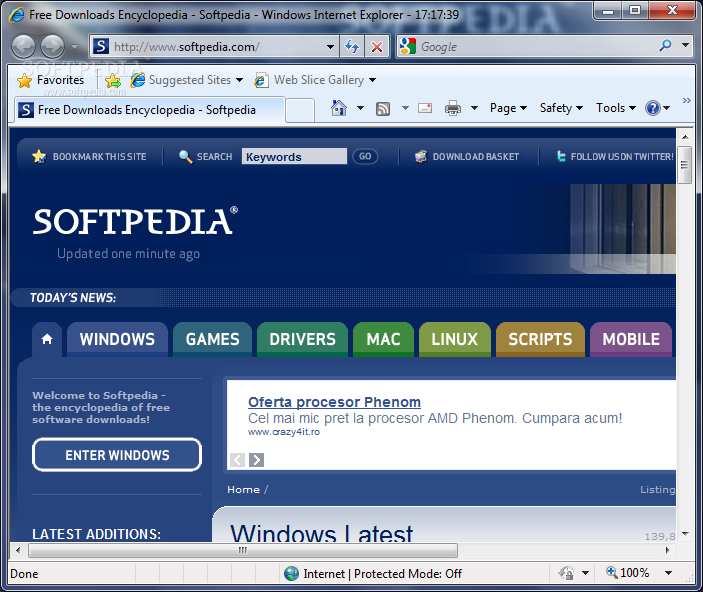Click the Keywords search input field
703x592 pixels.
(294, 157)
